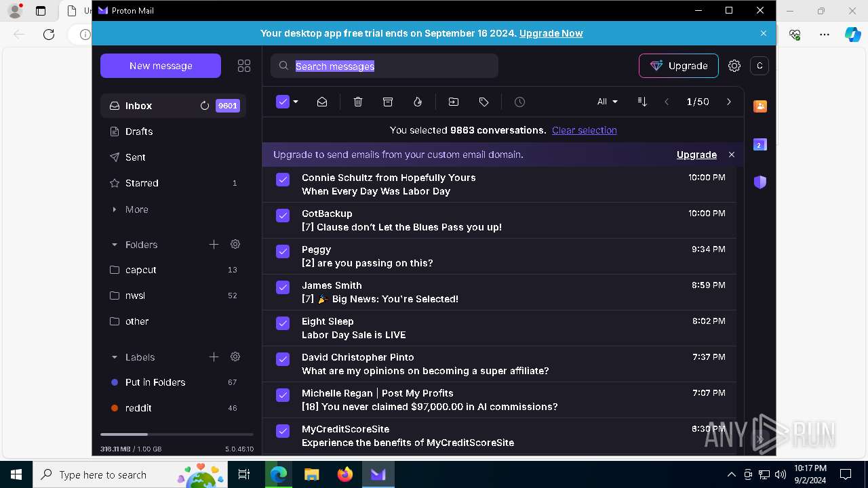The width and height of the screenshot is (868, 488).
Task: Open the Move to folder icon
Action: pos(454,102)
